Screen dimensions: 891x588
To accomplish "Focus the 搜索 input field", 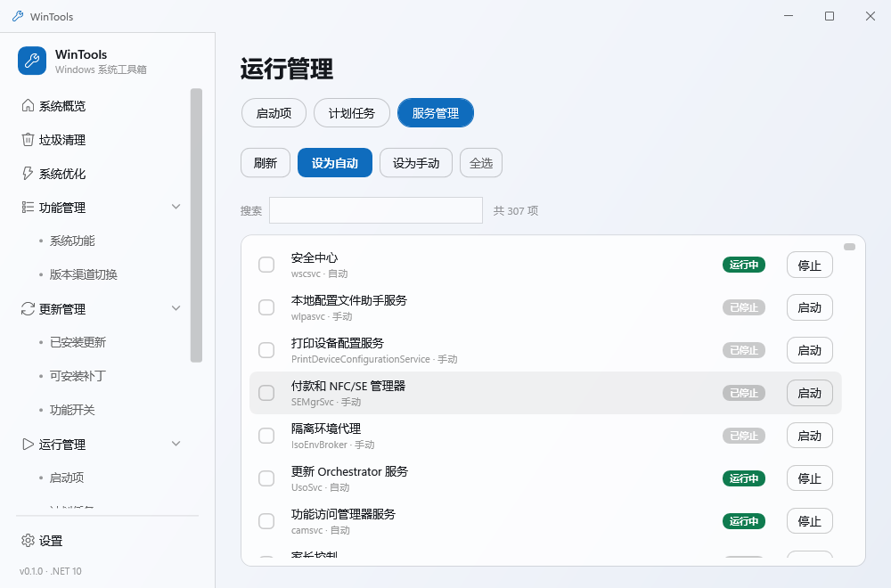I will click(376, 210).
